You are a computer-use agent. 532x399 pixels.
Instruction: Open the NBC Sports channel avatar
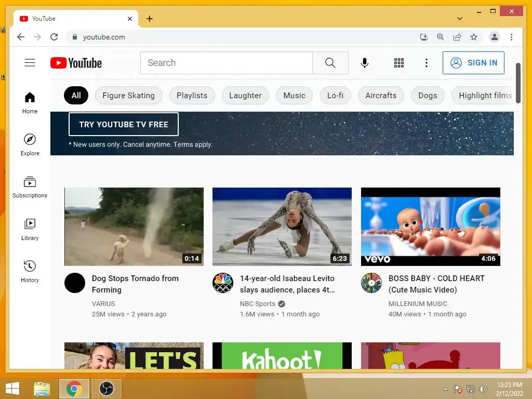(222, 283)
